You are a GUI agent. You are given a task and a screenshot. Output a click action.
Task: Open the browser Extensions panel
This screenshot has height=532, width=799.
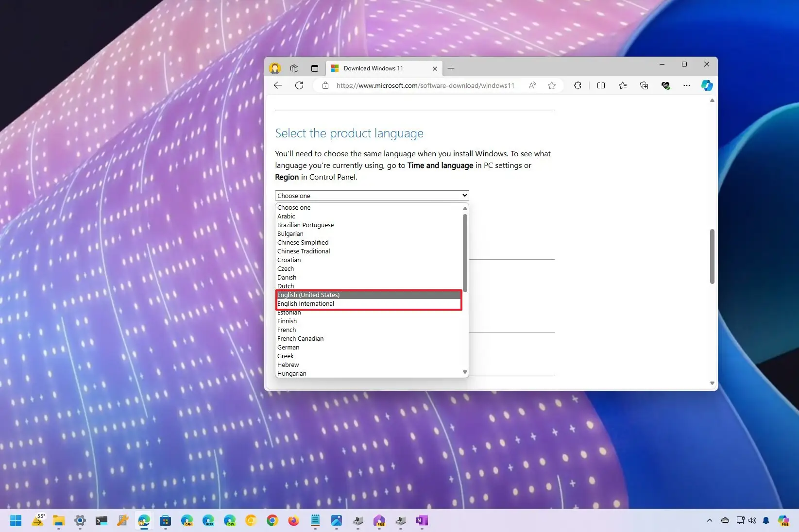coord(578,85)
